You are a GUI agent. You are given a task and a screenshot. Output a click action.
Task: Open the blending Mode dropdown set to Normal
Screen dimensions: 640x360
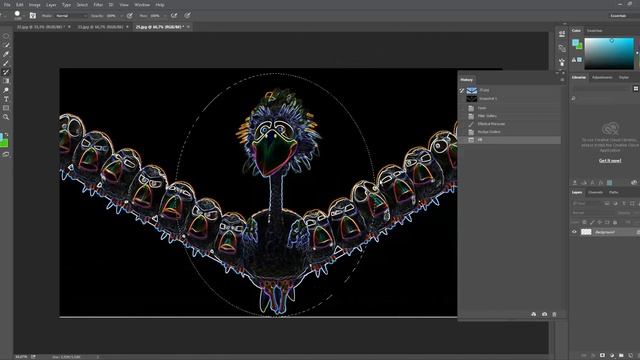tap(71, 16)
